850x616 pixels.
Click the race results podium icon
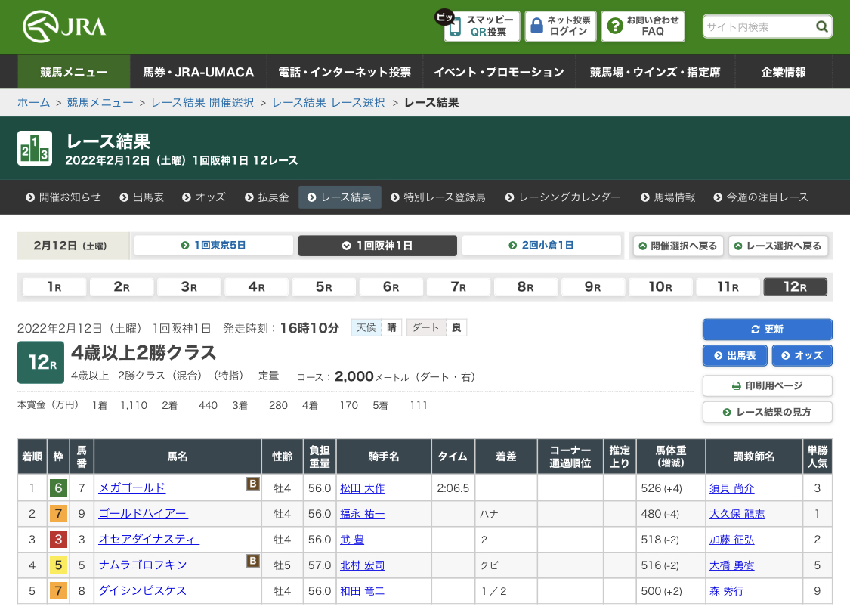[35, 148]
